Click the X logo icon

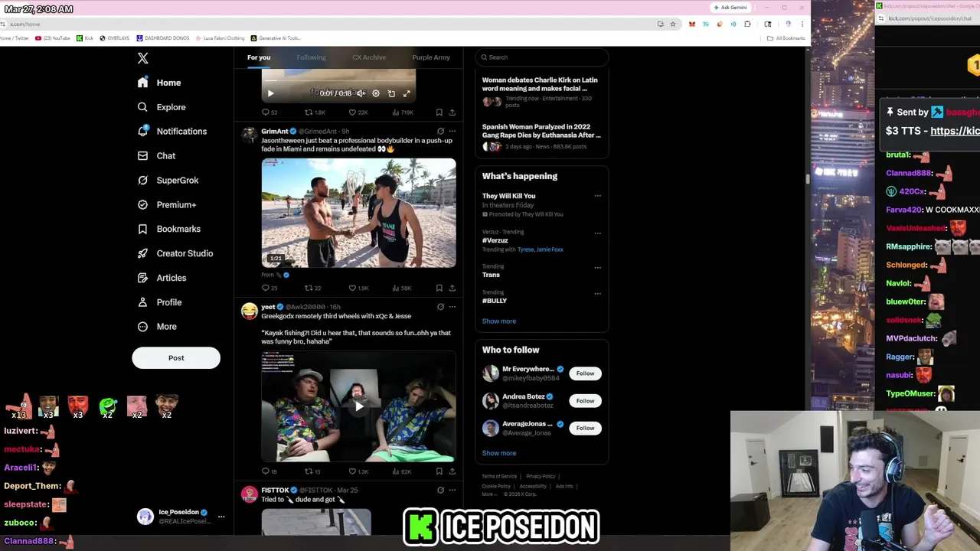point(142,58)
